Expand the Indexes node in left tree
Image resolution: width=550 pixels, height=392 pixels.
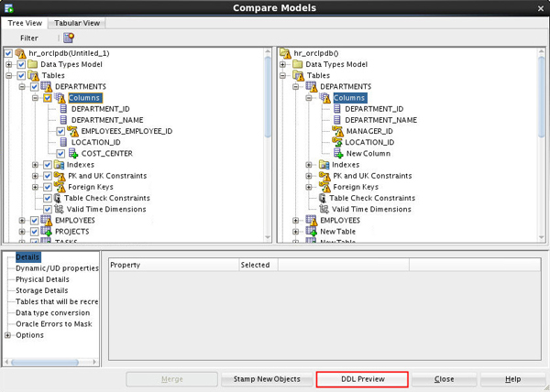coord(35,165)
